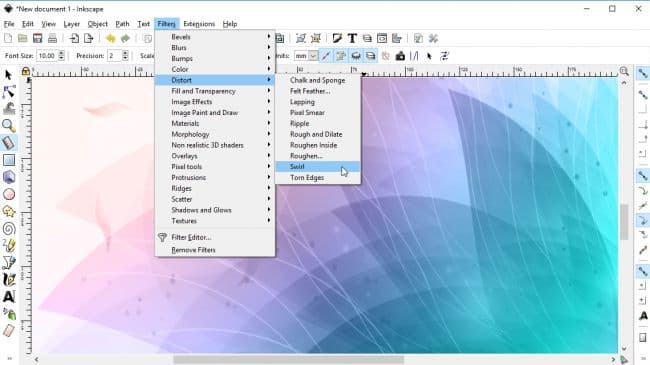Toggle snapping at top of snap bar
The height and width of the screenshot is (365, 650).
pyautogui.click(x=643, y=73)
